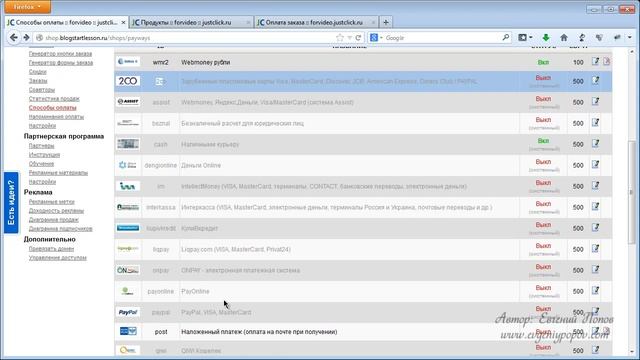Toggle Вкл status of wmr2 row
This screenshot has width=640, height=360.
(543, 62)
